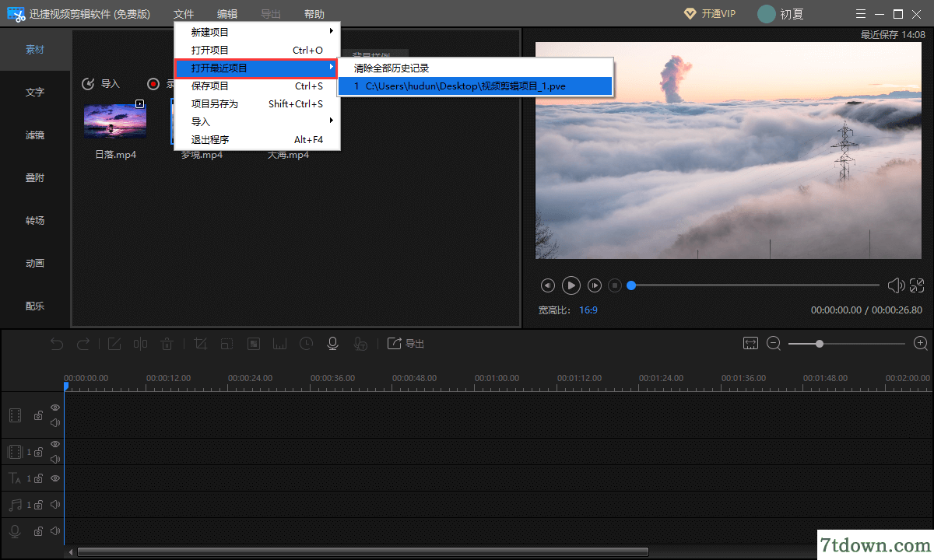The height and width of the screenshot is (560, 934).
Task: Click the VIP diamond icon
Action: 690,14
